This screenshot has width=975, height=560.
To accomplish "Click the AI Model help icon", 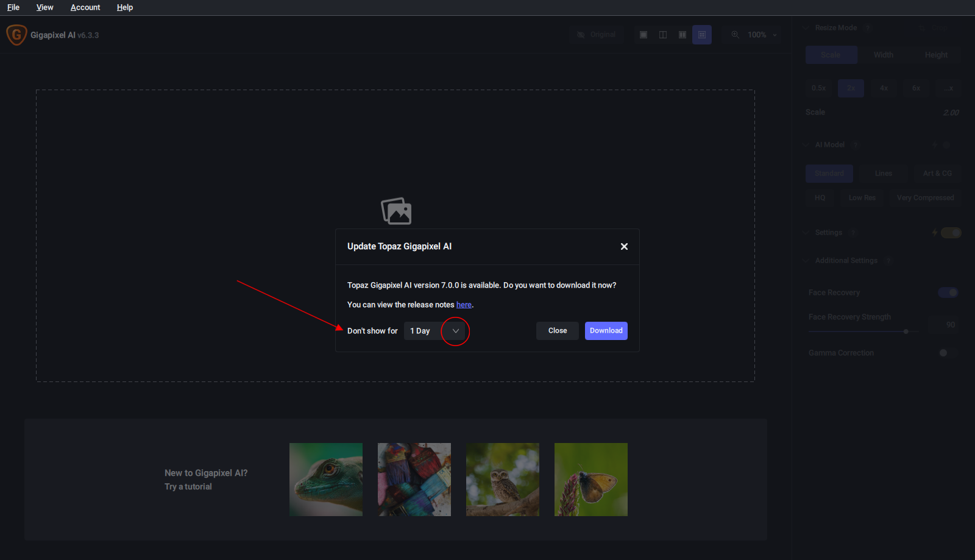I will [x=856, y=145].
